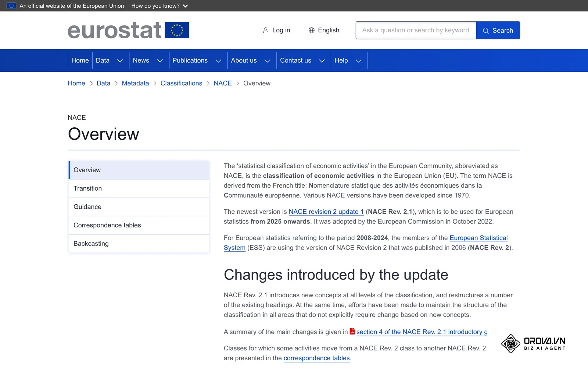Click the magnifying glass search icon
Screen dimensions: 588x368
pyautogui.click(x=486, y=31)
